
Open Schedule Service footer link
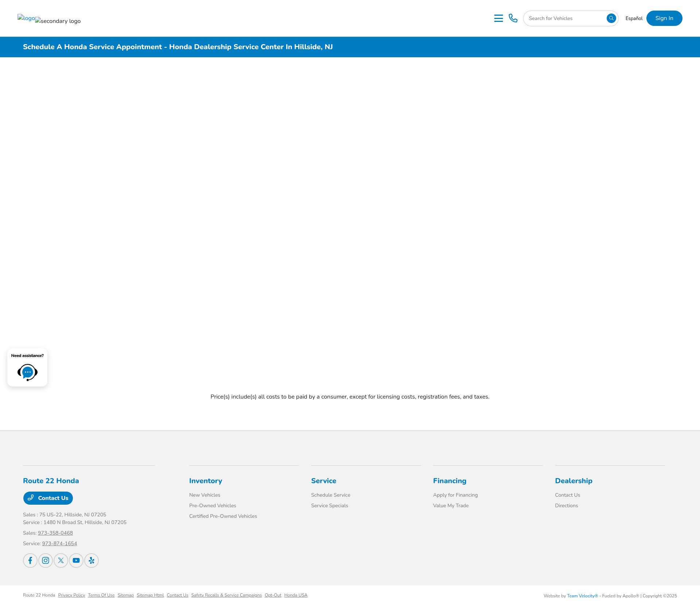[331, 495]
